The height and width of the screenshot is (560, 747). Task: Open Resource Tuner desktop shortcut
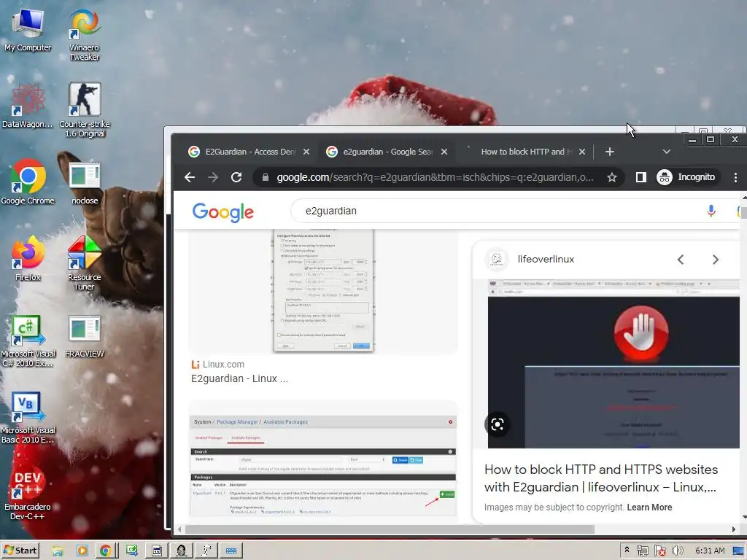click(x=85, y=262)
